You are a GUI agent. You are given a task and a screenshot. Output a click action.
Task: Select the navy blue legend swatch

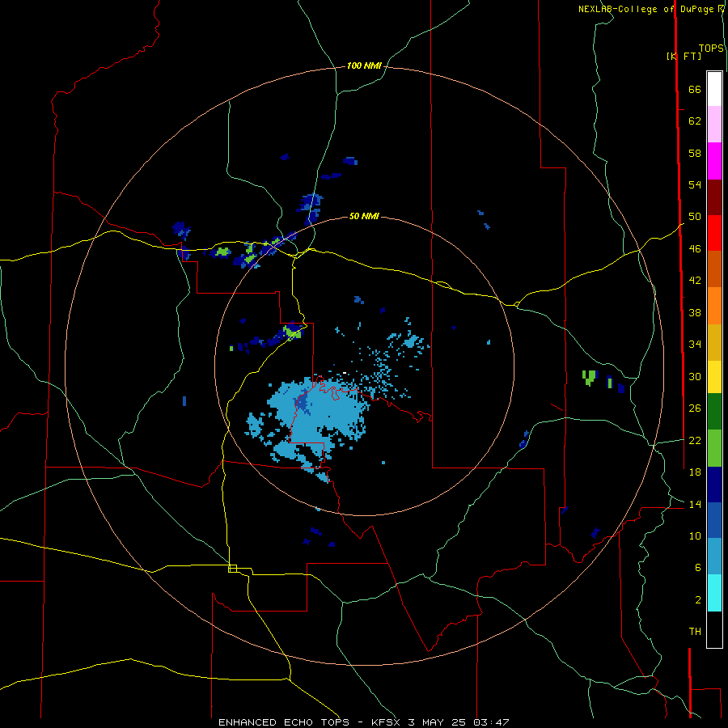(x=714, y=485)
